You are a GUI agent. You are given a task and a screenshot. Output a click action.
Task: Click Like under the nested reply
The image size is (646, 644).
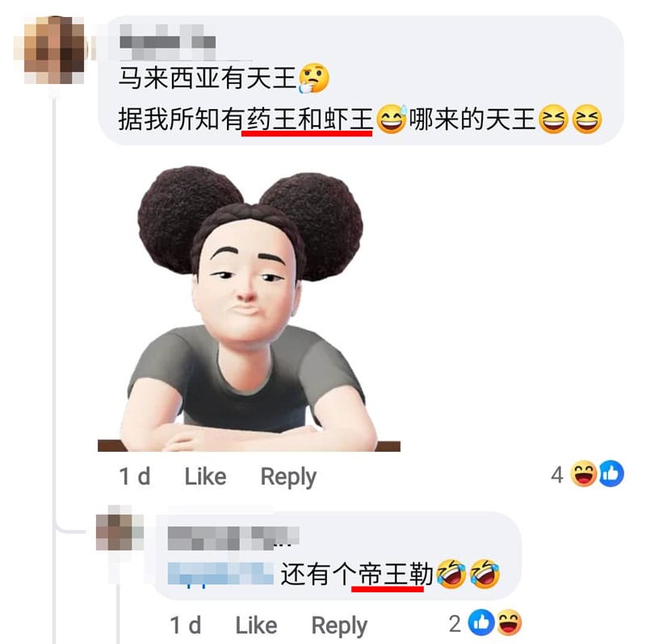pyautogui.click(x=256, y=626)
